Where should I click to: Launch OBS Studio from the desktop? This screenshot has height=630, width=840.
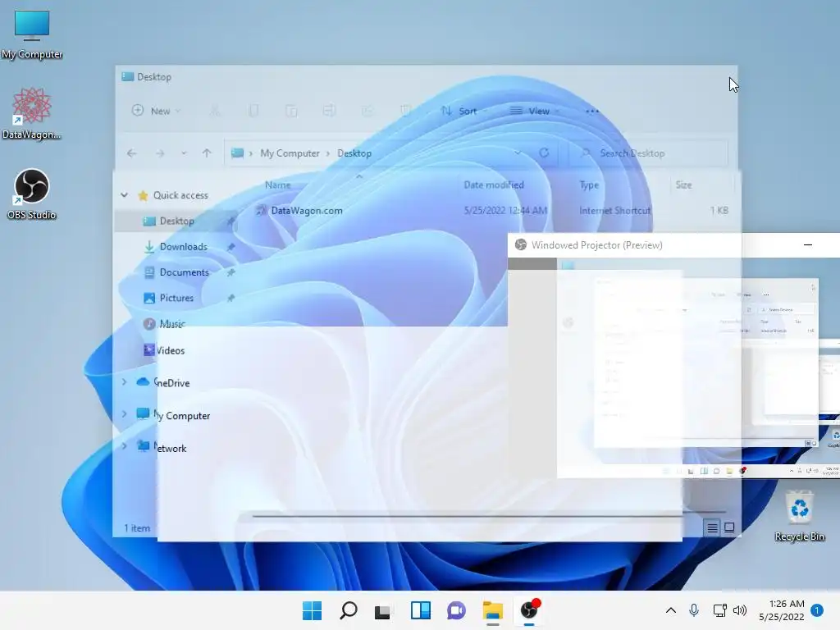pos(32,194)
